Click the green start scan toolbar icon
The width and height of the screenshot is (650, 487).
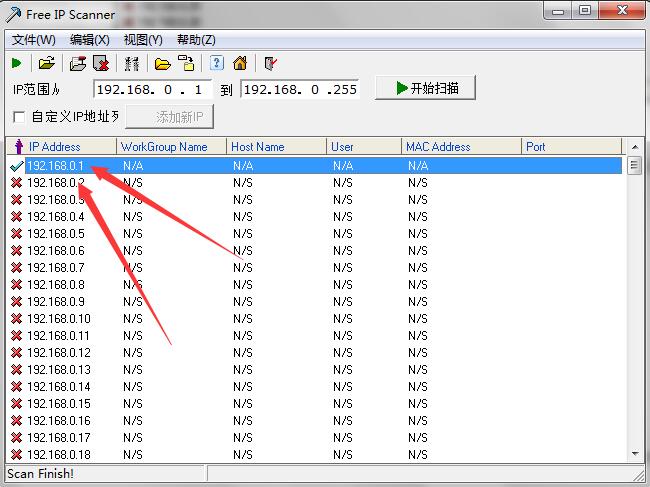(x=17, y=63)
